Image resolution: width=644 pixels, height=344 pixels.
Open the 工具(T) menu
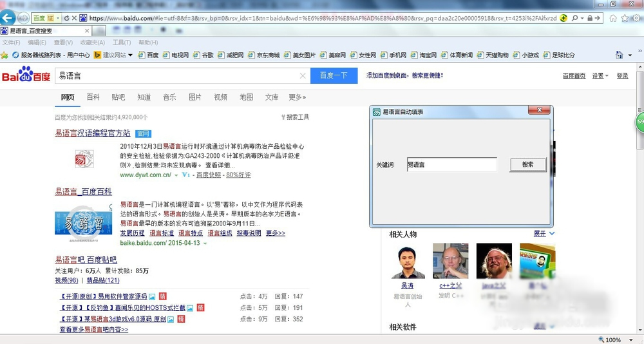122,43
